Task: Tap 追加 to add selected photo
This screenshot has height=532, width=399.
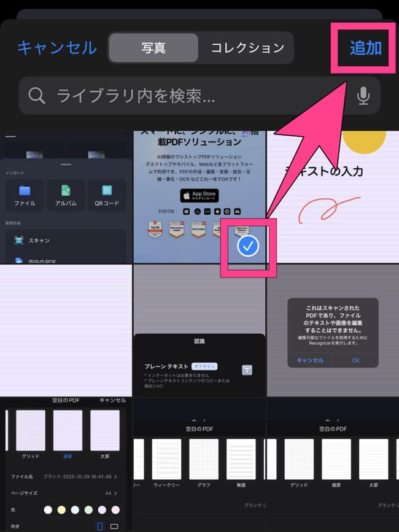Action: pyautogui.click(x=366, y=48)
